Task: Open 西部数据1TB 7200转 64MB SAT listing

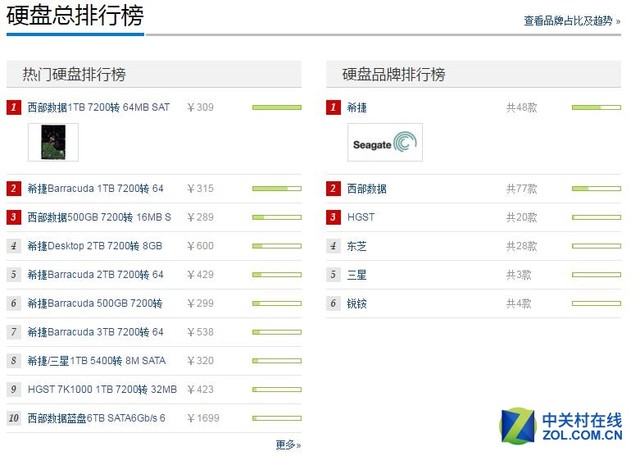Action: [x=98, y=107]
